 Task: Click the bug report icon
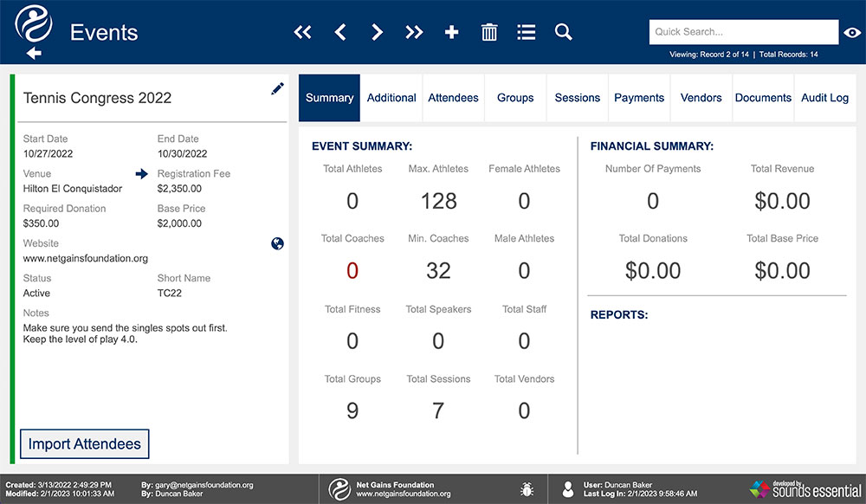pos(527,489)
